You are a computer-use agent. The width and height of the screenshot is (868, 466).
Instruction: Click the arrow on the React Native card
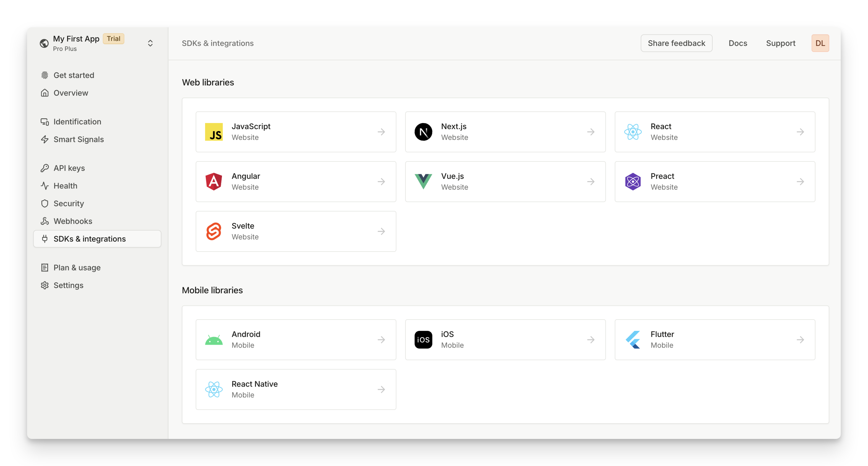click(x=381, y=389)
